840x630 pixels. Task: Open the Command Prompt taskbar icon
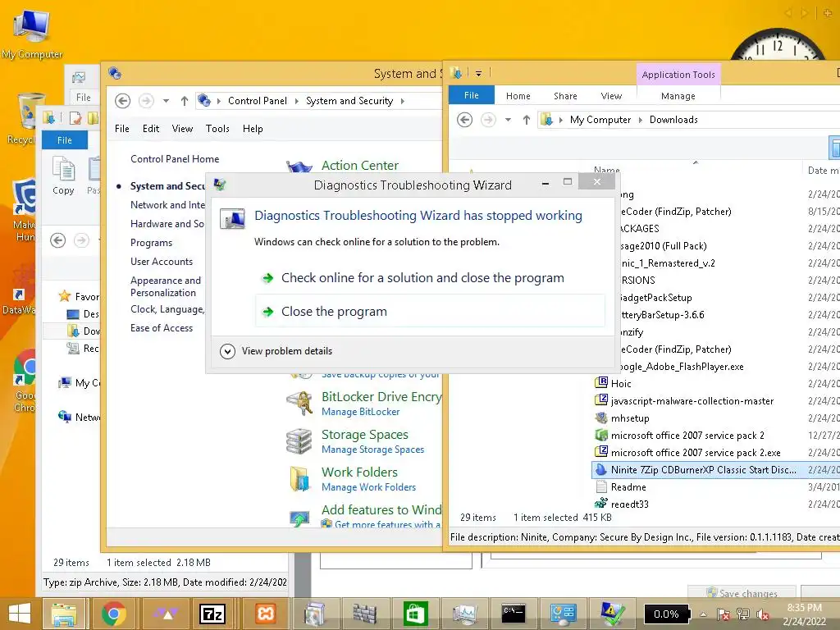point(514,614)
